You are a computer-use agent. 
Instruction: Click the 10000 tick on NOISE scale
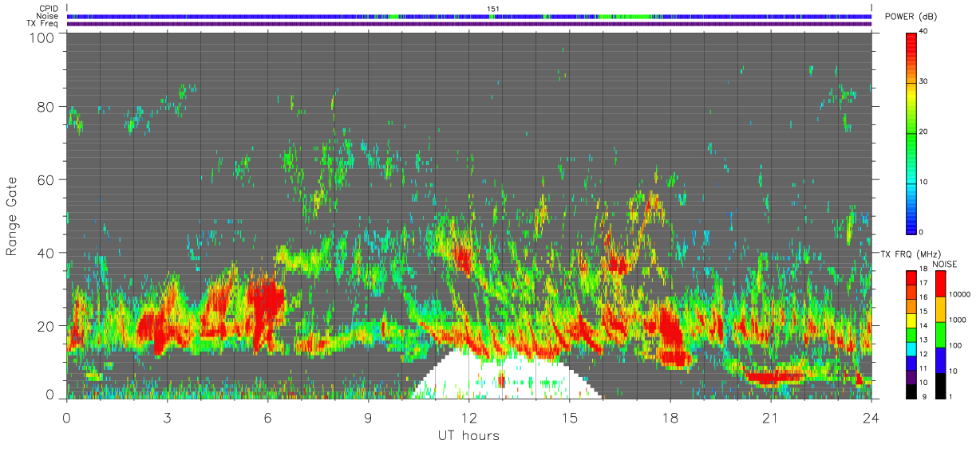[x=958, y=295]
